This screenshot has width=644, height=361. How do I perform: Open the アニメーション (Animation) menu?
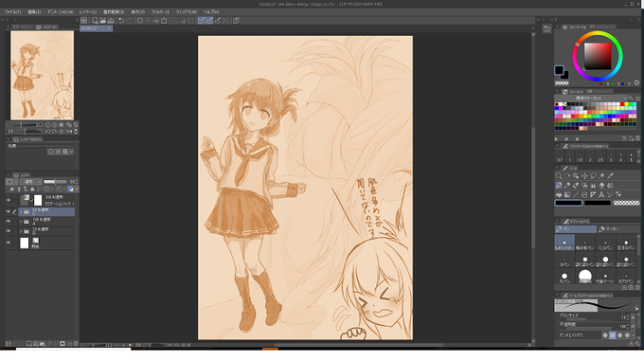61,12
